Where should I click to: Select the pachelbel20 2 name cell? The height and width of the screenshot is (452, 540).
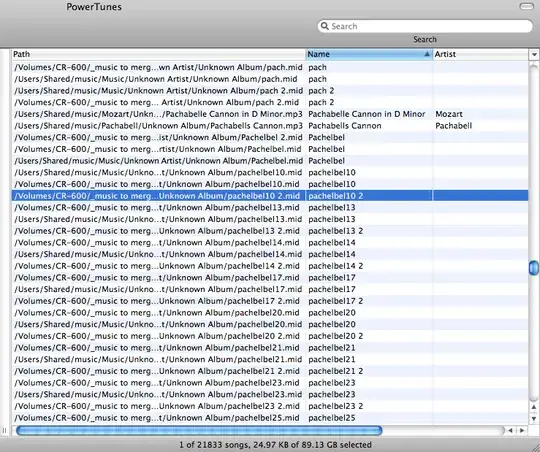pyautogui.click(x=369, y=336)
